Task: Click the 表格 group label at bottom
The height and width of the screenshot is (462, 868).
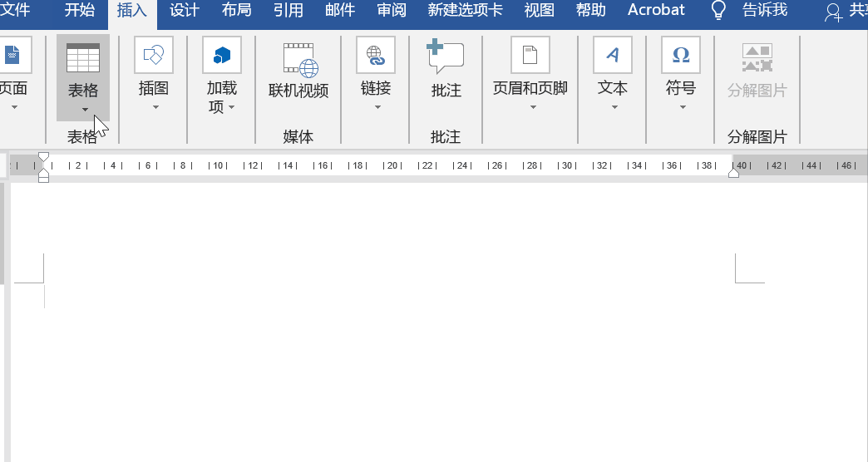Action: click(82, 136)
